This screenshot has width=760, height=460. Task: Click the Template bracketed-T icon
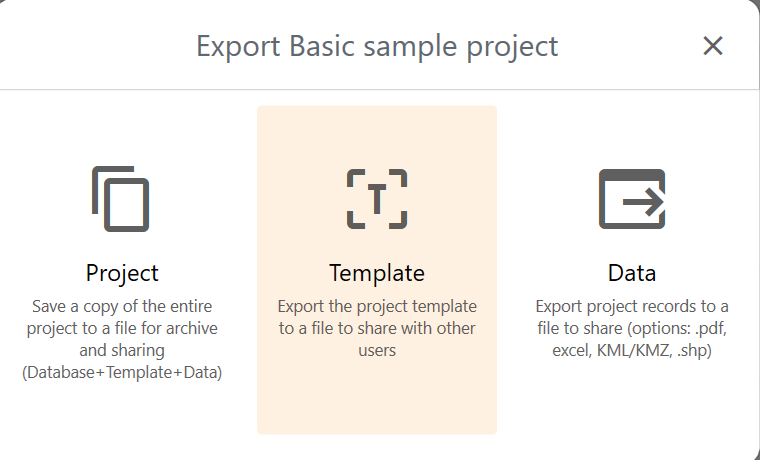pyautogui.click(x=377, y=199)
